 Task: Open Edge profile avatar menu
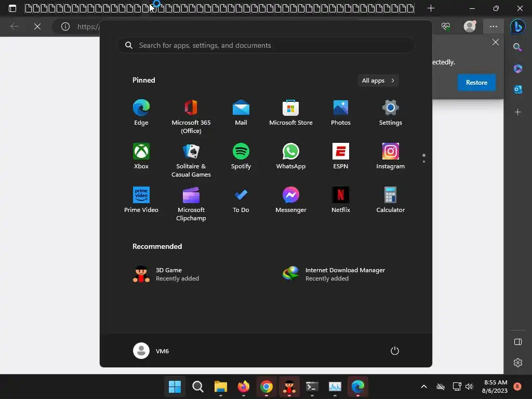470,26
